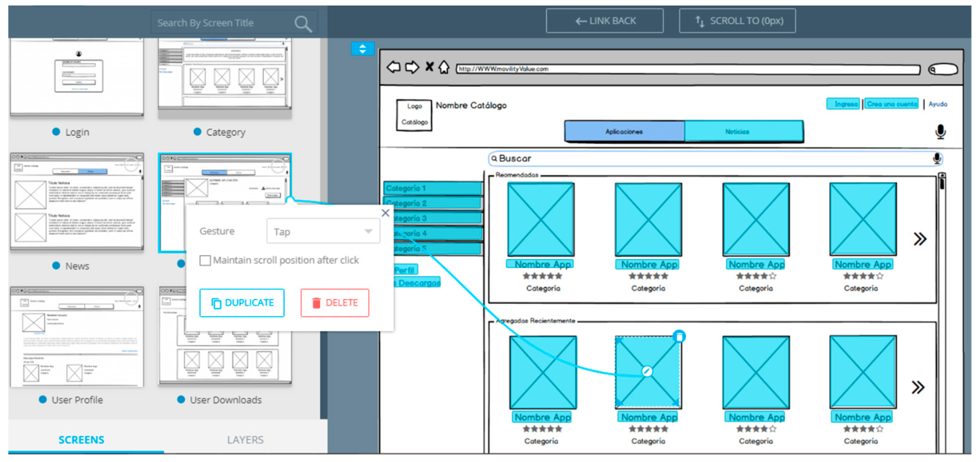Viewport: 980px width, 462px height.
Task: Enable Maintain scroll position after click
Action: (205, 260)
